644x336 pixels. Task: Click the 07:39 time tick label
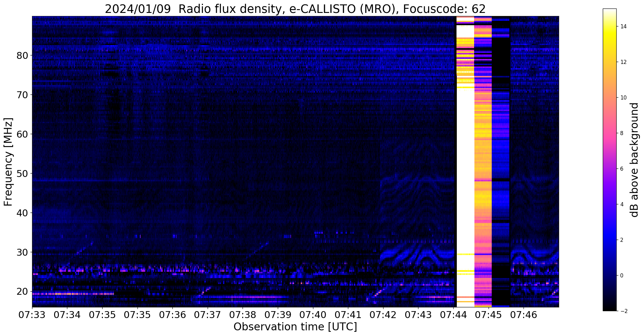(278, 315)
